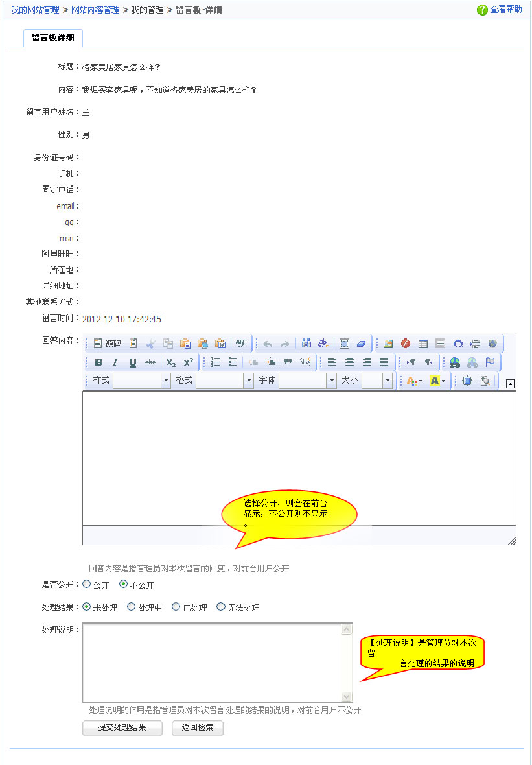Toggle underline formatting
The width and height of the screenshot is (532, 765).
point(133,362)
